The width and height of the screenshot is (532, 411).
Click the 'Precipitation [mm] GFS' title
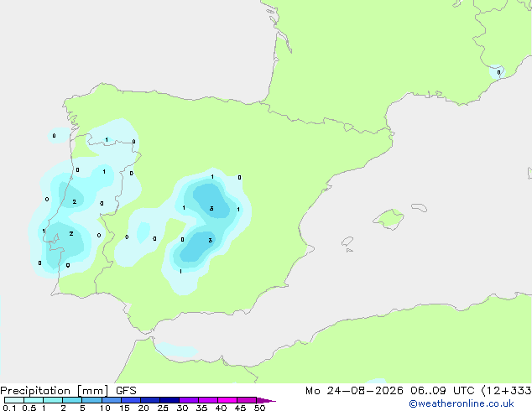click(x=68, y=391)
